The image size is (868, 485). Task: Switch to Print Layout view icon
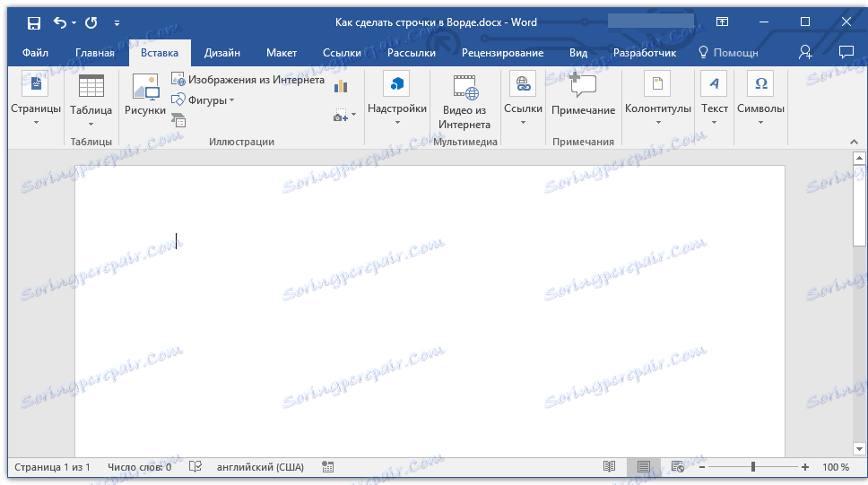(x=643, y=467)
